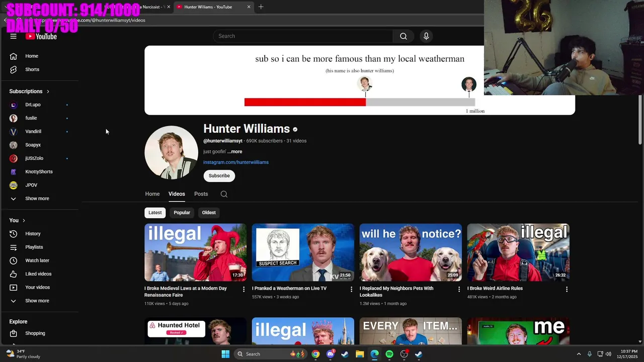The image size is (644, 362).
Task: Expand channel description with ...more
Action: click(234, 151)
